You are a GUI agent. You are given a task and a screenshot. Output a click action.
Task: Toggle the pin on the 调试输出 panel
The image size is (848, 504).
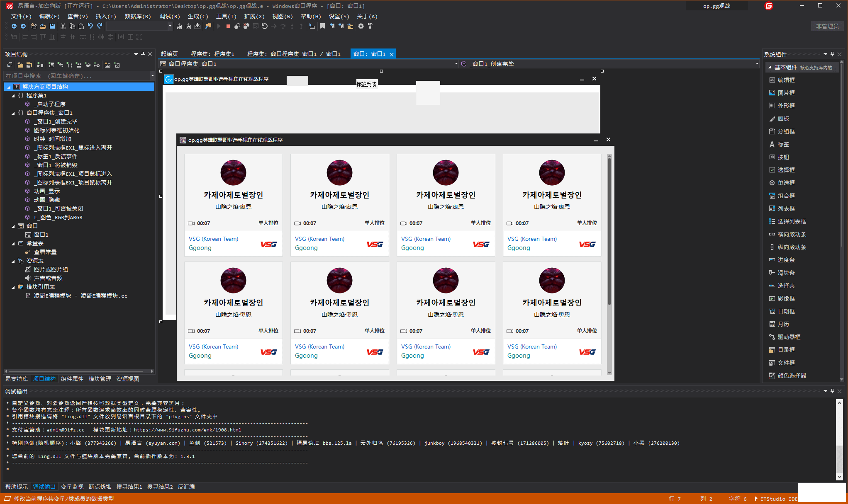tap(832, 391)
